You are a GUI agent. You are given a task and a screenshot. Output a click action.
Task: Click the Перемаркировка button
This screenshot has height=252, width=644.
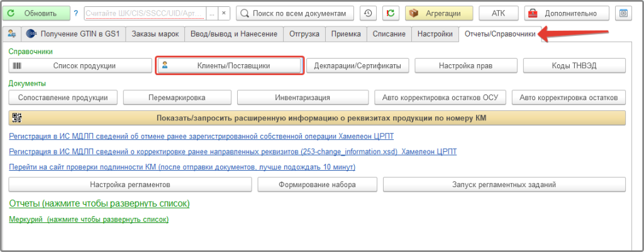[177, 98]
